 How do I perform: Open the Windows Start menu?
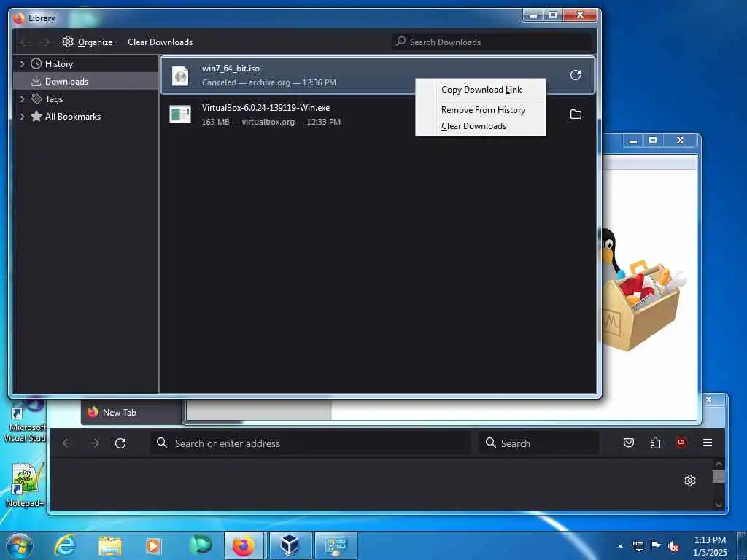point(19,545)
